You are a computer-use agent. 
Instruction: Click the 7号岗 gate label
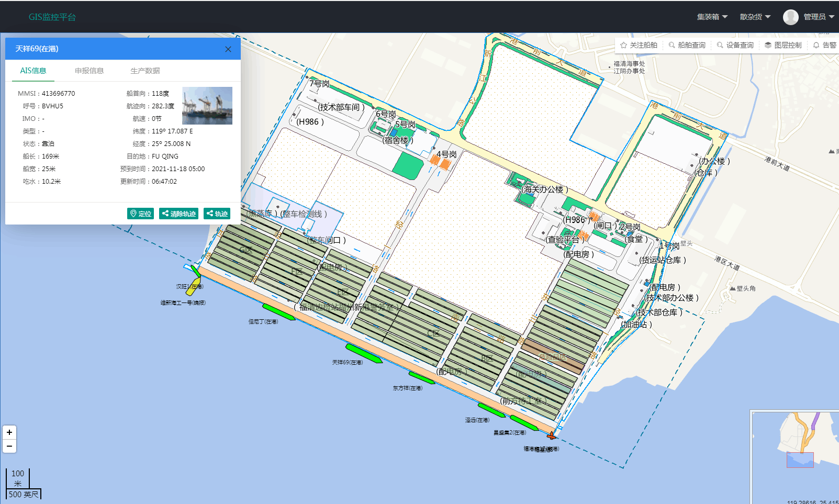[x=319, y=84]
